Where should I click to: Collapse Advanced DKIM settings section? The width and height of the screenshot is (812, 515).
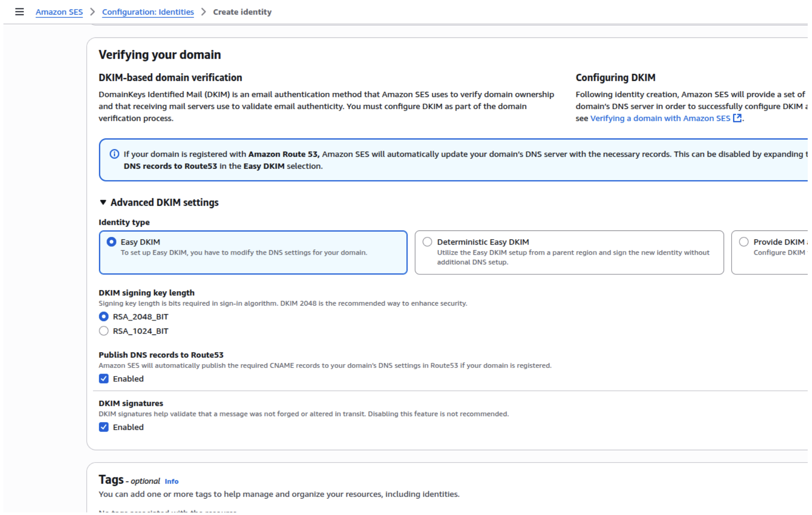click(103, 202)
